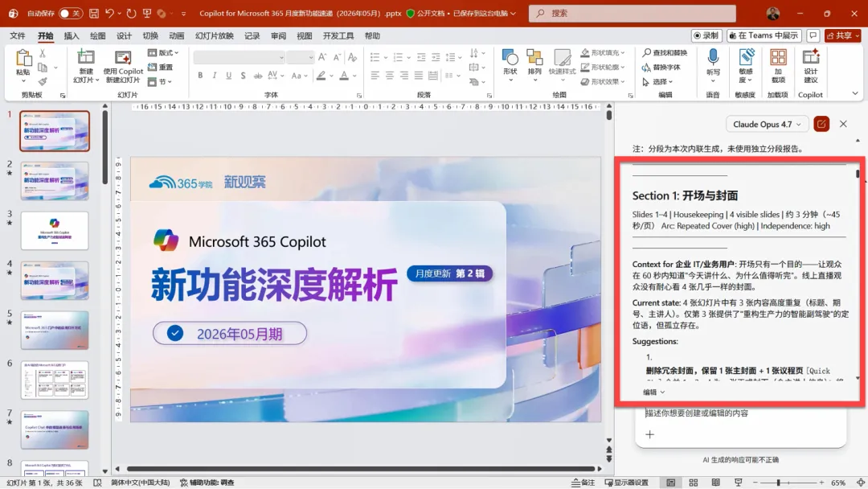The height and width of the screenshot is (489, 868).
Task: Click the comments icon near Share
Action: coord(813,35)
